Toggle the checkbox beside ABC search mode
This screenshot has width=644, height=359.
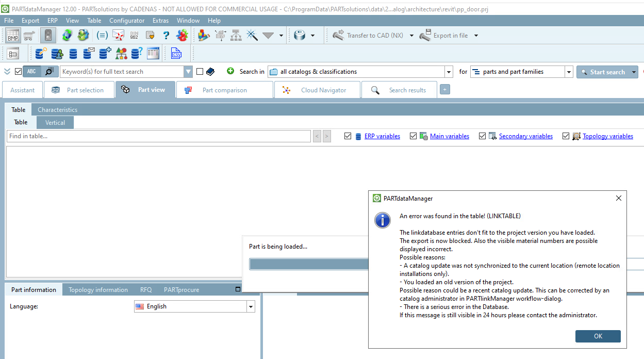(19, 72)
